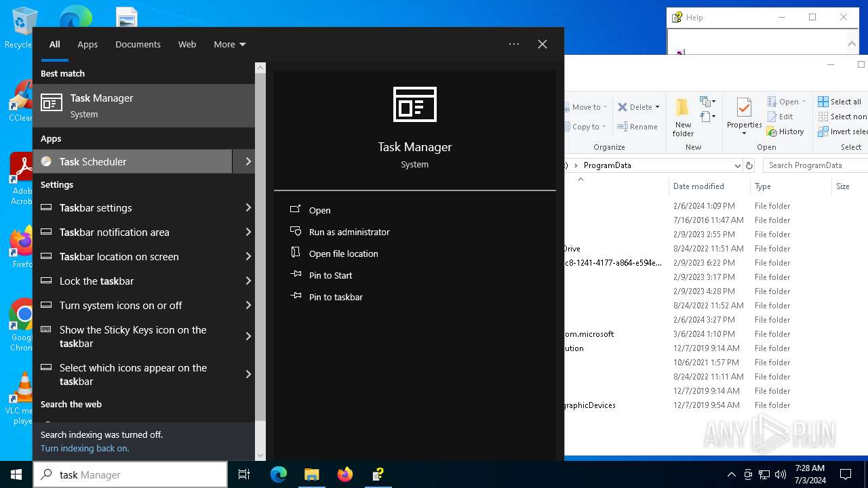Launch Microsoft Edge from the taskbar

(x=279, y=474)
